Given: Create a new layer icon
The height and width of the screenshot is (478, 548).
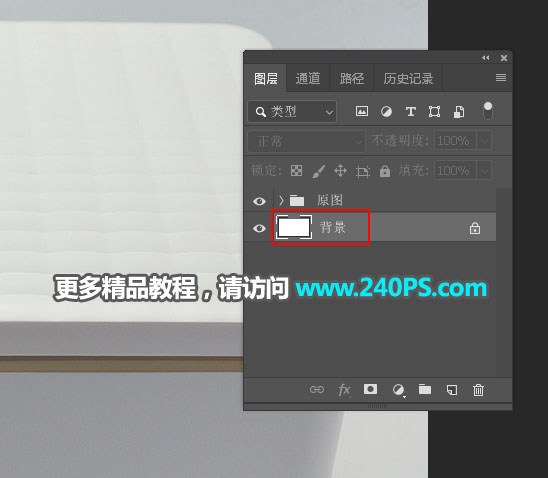Looking at the screenshot, I should click(x=452, y=390).
